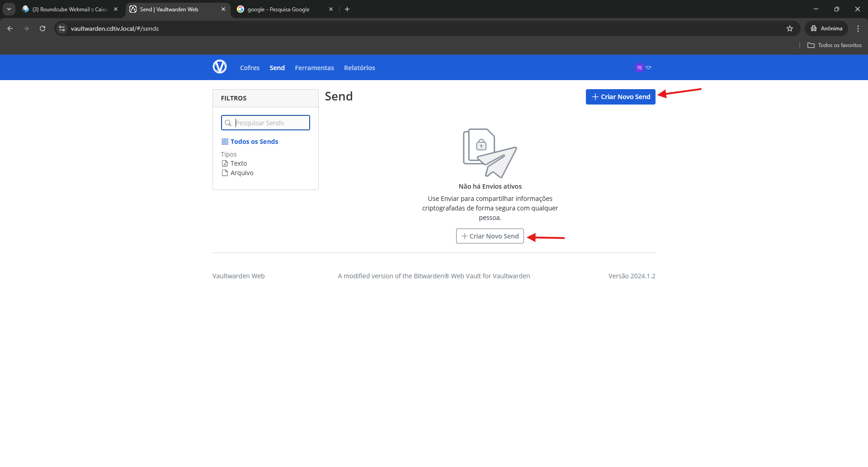
Task: Focus the Pesquisar Sends search field
Action: (x=270, y=123)
